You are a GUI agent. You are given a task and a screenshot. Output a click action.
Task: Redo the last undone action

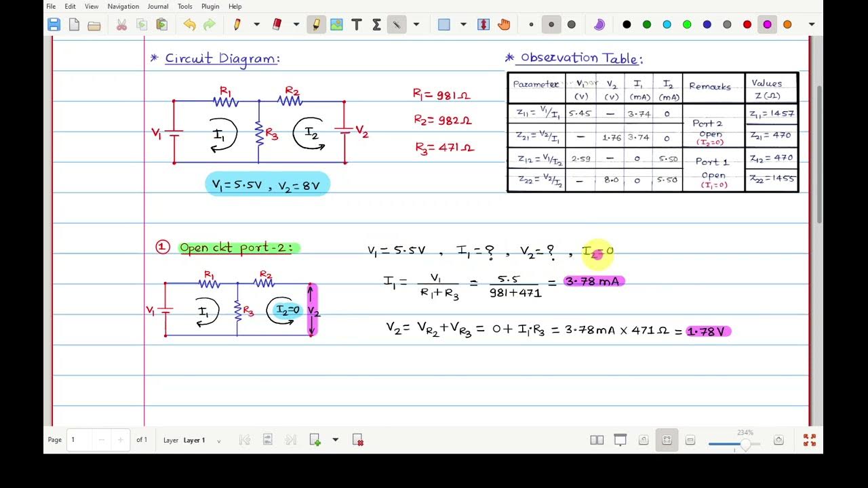210,25
